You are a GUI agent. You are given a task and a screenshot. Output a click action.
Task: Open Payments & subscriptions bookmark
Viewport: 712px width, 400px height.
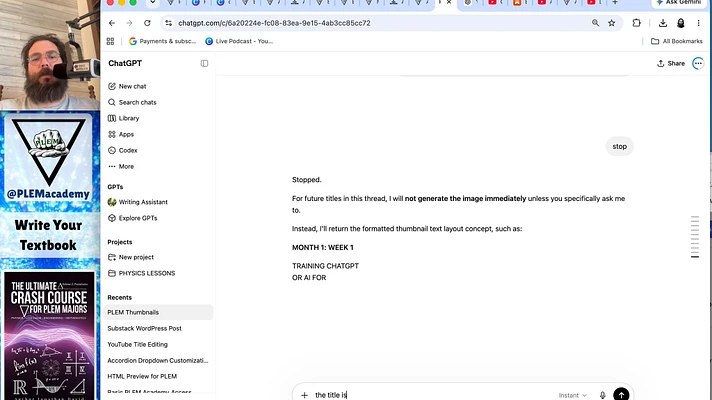(163, 41)
